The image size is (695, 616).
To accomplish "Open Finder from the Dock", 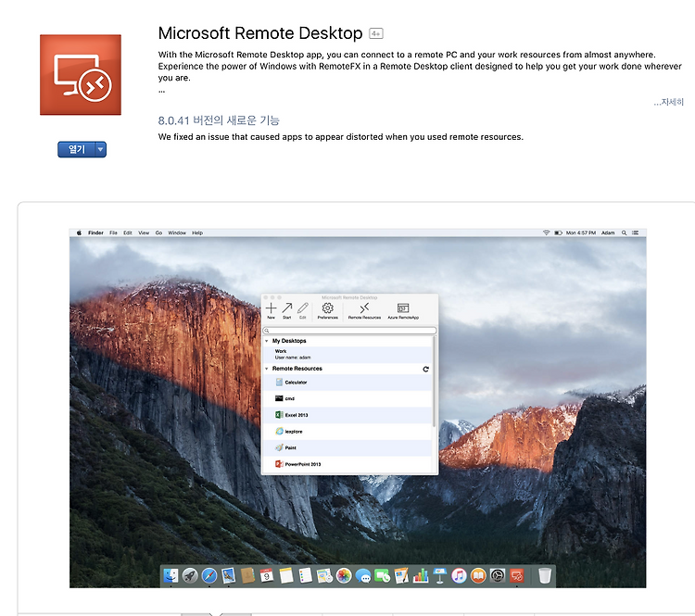I will click(x=171, y=575).
